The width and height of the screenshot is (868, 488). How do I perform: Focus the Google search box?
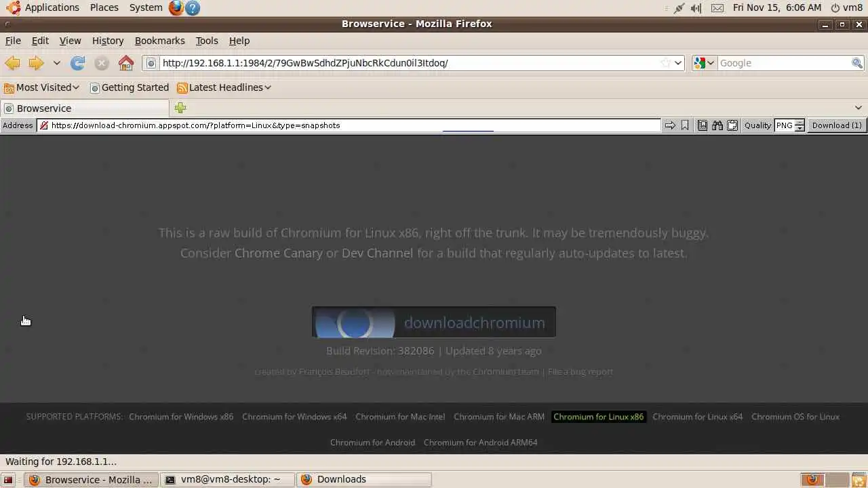(x=784, y=63)
